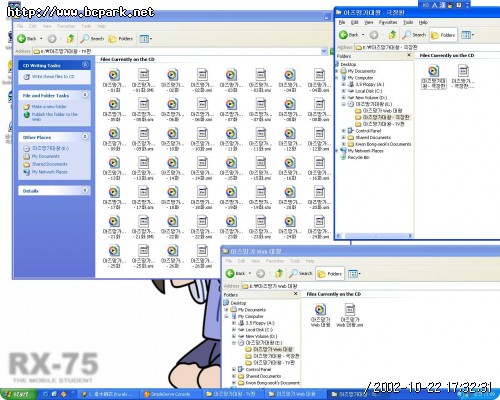The width and height of the screenshot is (500, 400).
Task: Select Desktop in Web 대왕 folder tree
Action: 238,303
